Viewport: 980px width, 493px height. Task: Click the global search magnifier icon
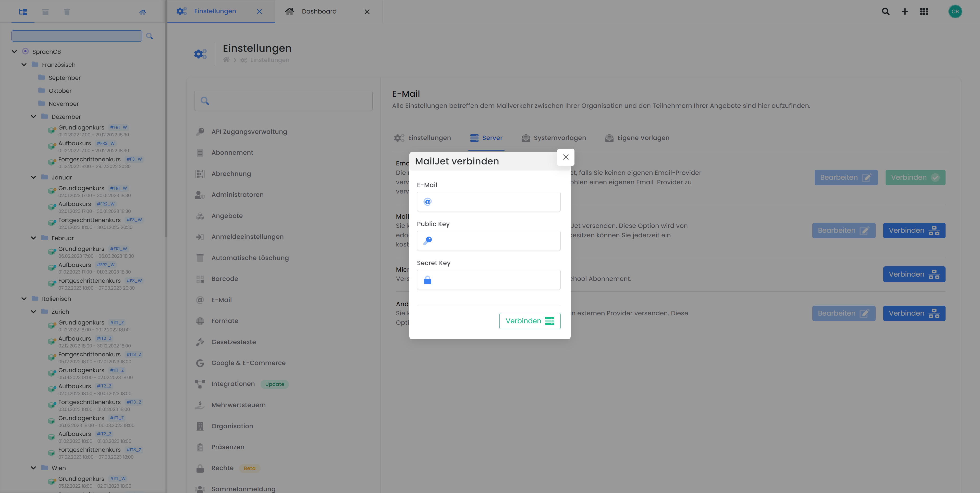885,11
